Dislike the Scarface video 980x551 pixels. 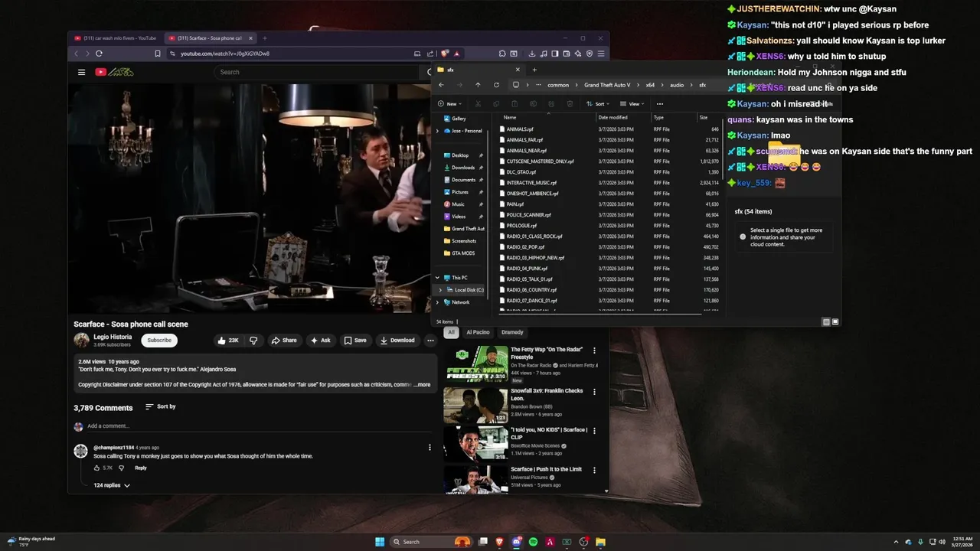point(253,341)
